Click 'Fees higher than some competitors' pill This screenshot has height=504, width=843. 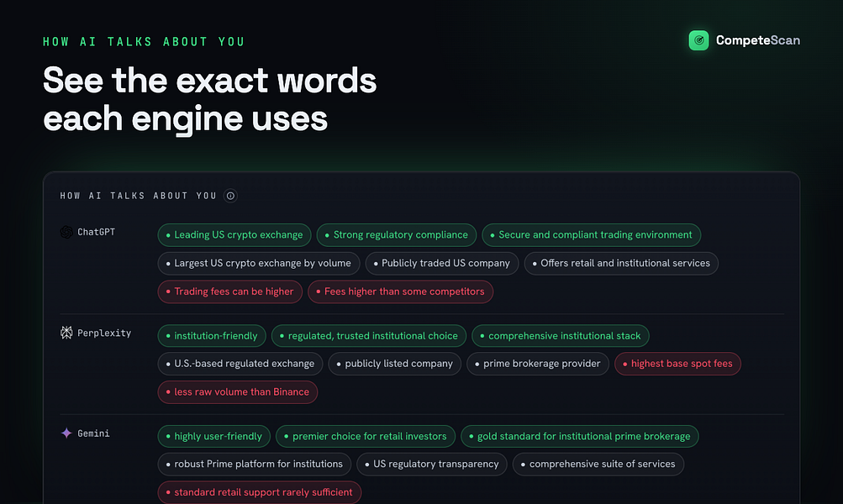[x=401, y=291]
